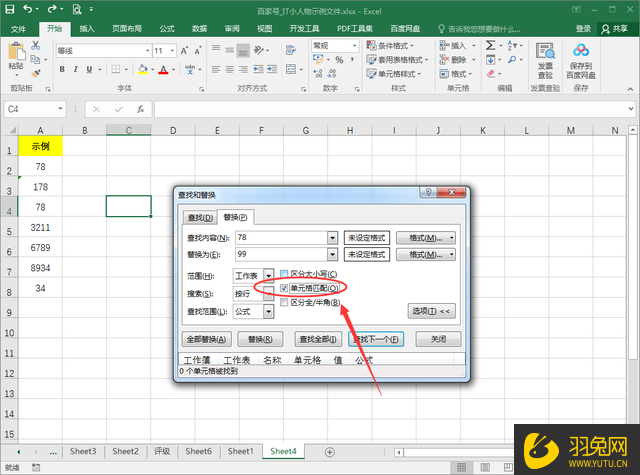This screenshot has width=640, height=475.
Task: Expand the Name Box dropdown
Action: tap(60, 109)
